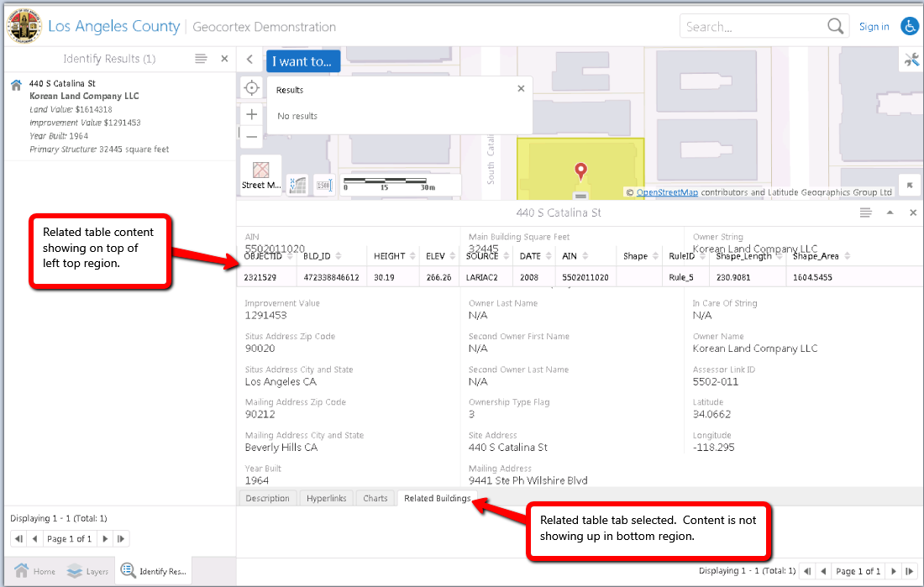Sort by the Shape column
Image resolution: width=924 pixels, height=587 pixels.
click(641, 256)
